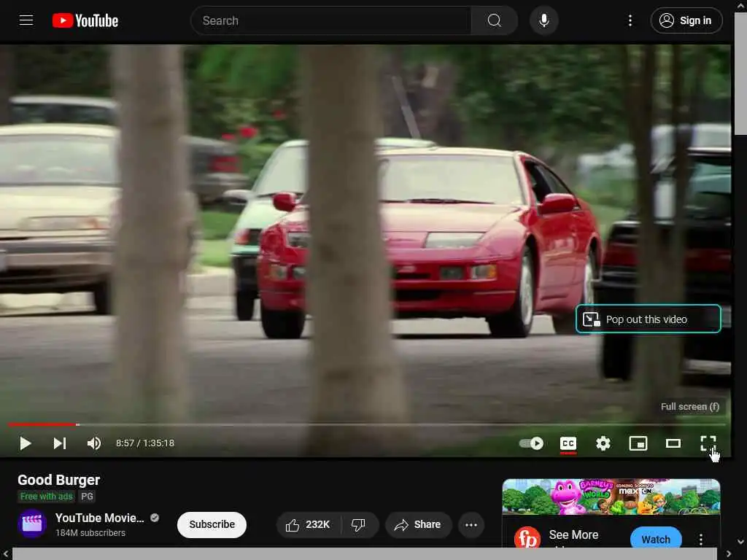
Task: Click the scroll-down arrow of vertical scrollbar
Action: point(741,542)
